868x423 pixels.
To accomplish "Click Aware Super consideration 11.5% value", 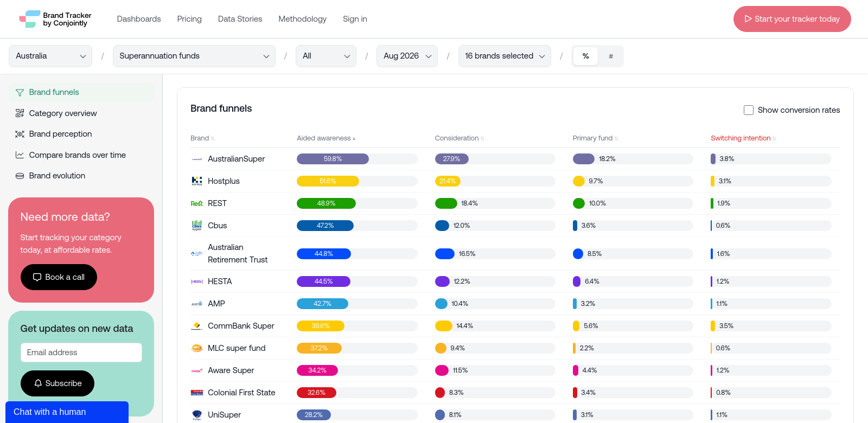I will (460, 370).
